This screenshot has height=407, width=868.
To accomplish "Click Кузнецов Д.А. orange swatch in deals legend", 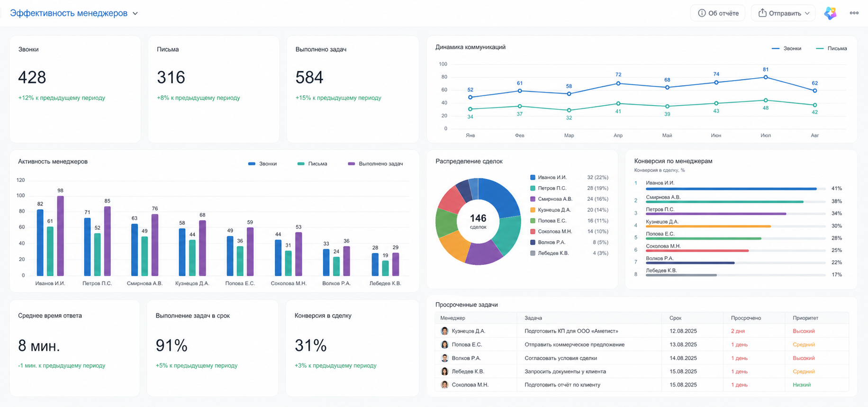I will 533,210.
